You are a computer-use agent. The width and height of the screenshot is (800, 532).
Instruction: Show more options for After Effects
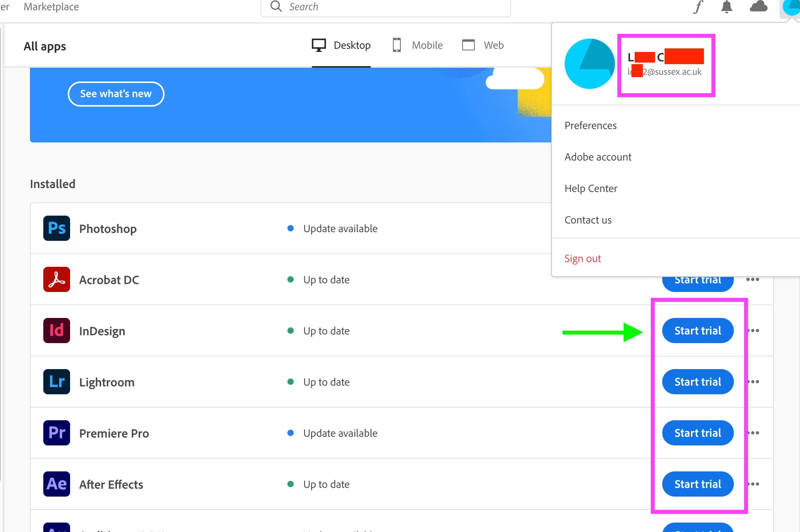click(x=754, y=484)
